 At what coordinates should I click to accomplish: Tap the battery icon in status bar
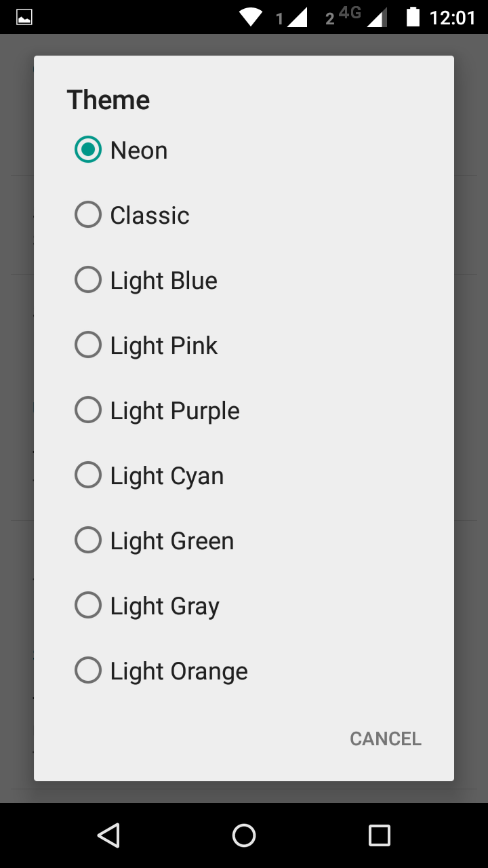click(x=413, y=17)
